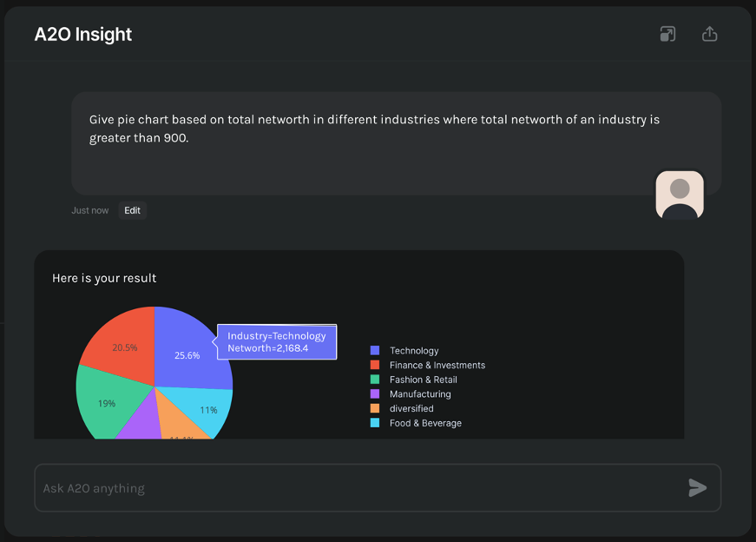Select the 19% green pie slice
756x542 pixels.
click(x=106, y=403)
